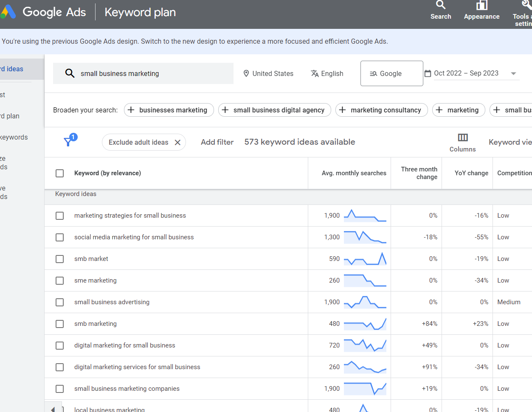Remove the Exclude adult ideas filter
The width and height of the screenshot is (532, 412).
[x=177, y=143]
